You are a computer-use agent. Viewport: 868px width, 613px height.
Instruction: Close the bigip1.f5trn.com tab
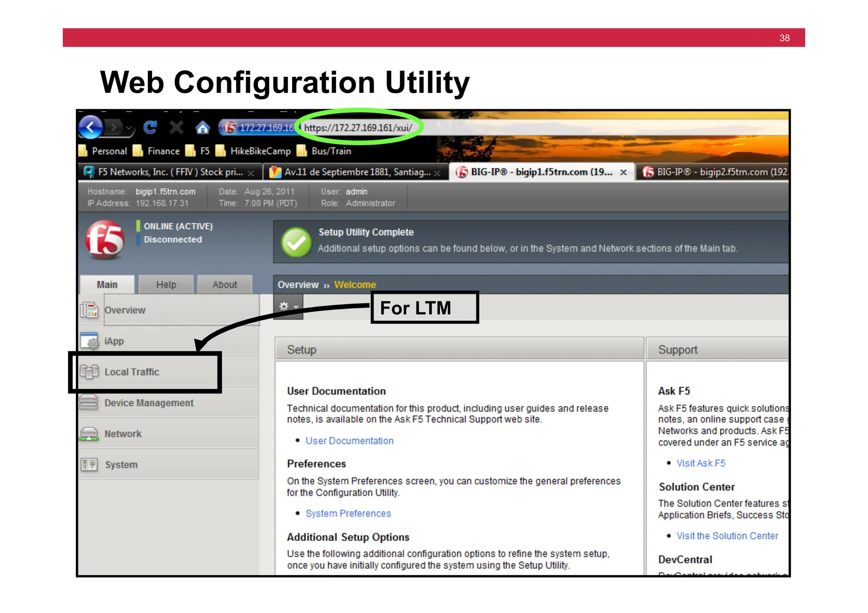[x=623, y=172]
